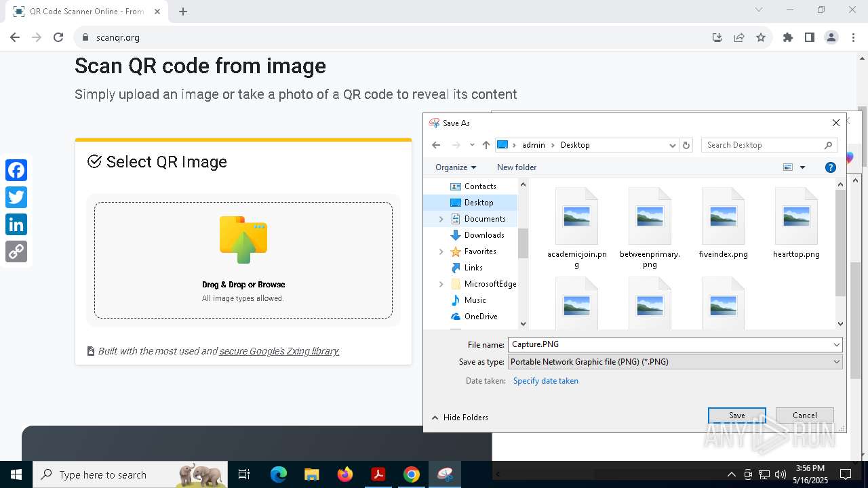Image resolution: width=868 pixels, height=488 pixels.
Task: Click New folder button
Action: pyautogui.click(x=517, y=167)
